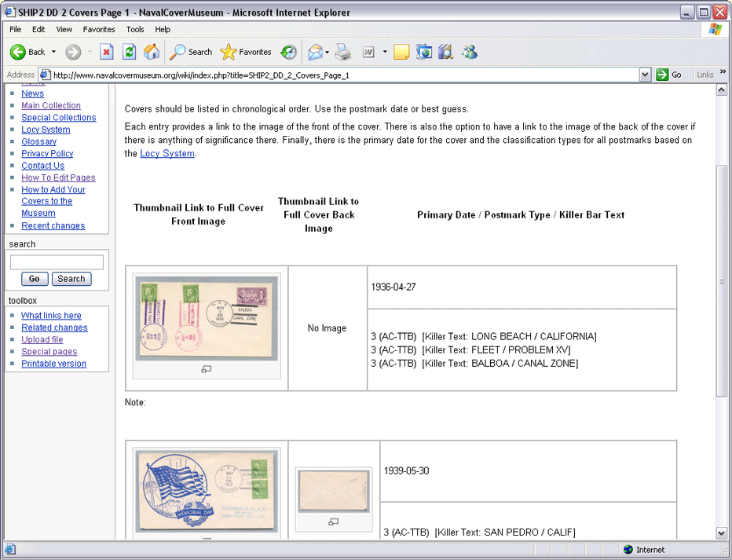Go to the Home page icon
The width and height of the screenshot is (732, 560).
tap(152, 53)
